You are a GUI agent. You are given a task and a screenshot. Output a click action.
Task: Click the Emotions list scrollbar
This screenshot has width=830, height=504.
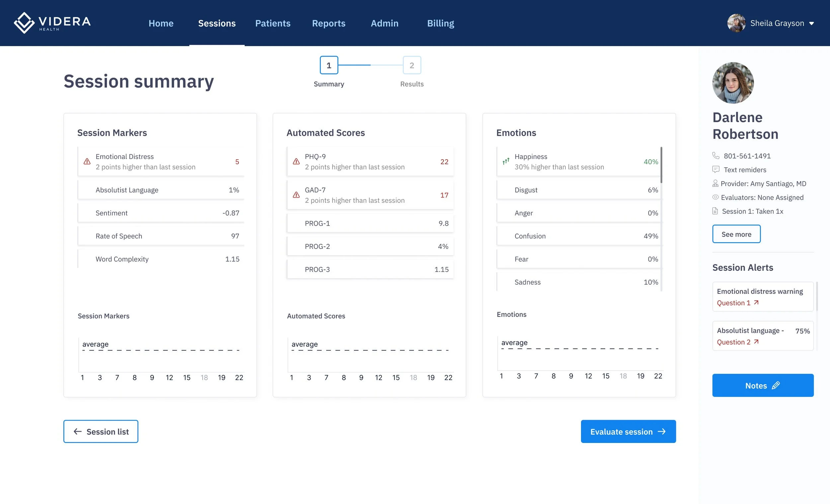pyautogui.click(x=661, y=165)
